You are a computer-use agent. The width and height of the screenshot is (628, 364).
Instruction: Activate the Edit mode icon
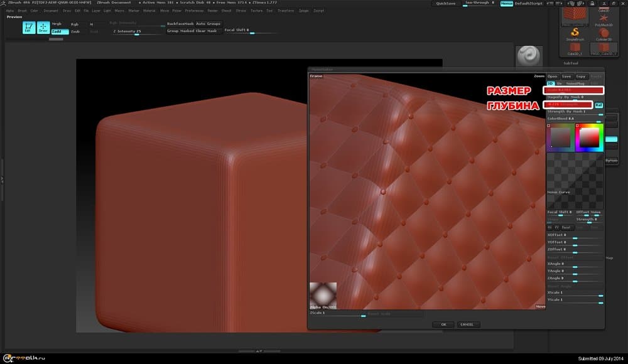point(29,27)
